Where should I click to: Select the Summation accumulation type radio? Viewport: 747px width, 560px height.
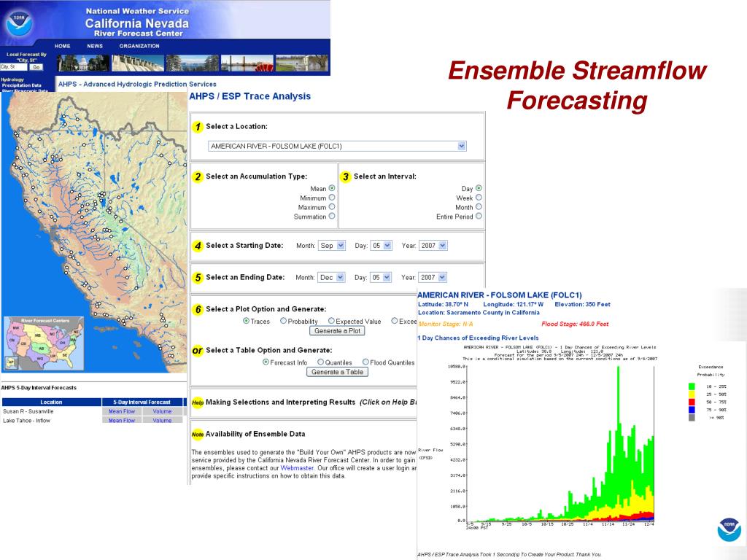coord(332,216)
